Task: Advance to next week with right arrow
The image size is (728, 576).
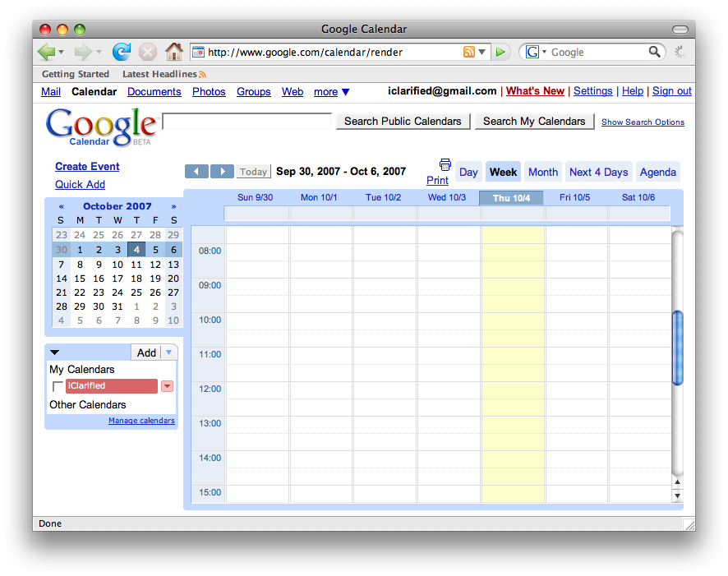Action: [222, 172]
